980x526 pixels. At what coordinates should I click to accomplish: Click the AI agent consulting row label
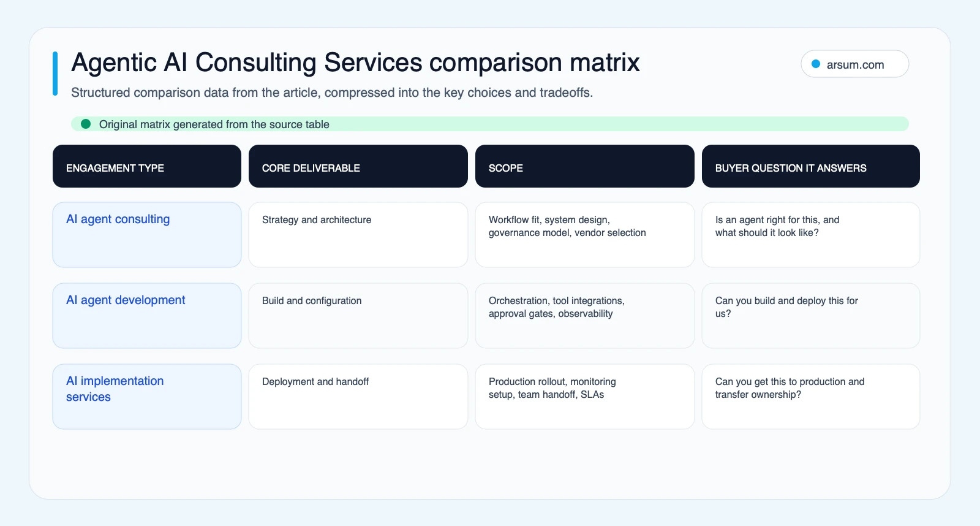point(147,235)
